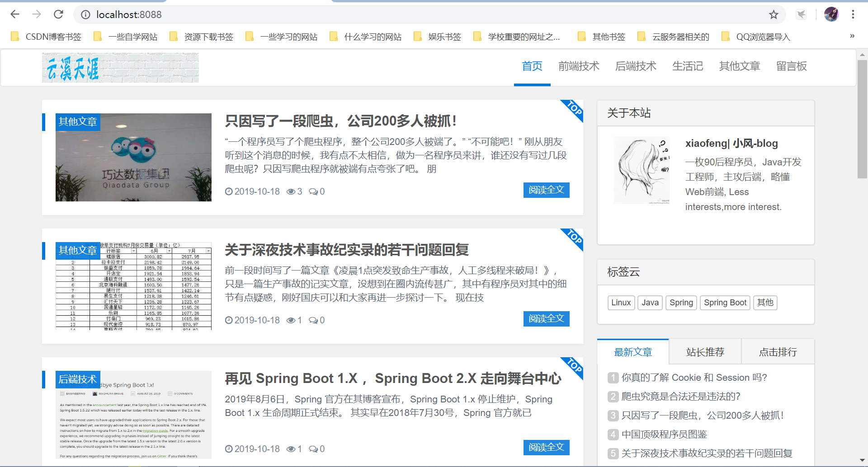Open sidebar item 中国顶级程序员图鉴
The height and width of the screenshot is (467, 868).
pos(664,434)
